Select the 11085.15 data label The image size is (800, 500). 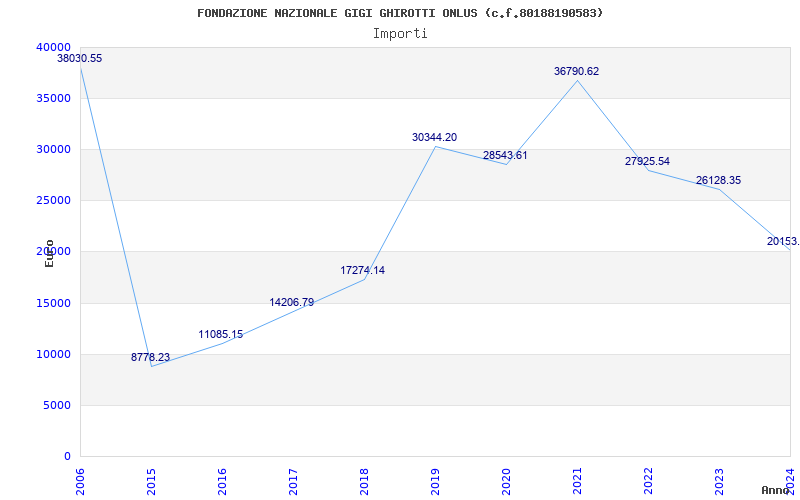point(221,334)
